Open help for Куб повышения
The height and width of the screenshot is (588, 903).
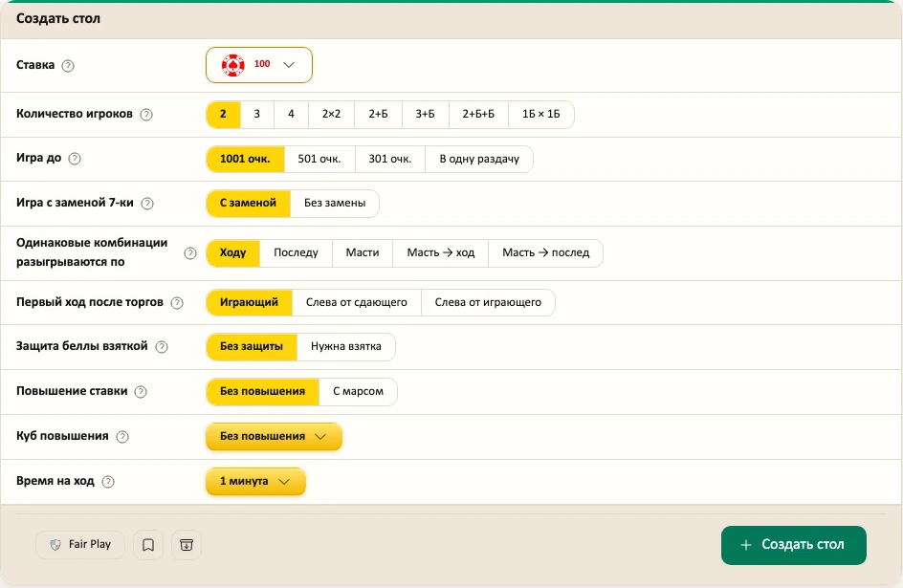(122, 437)
